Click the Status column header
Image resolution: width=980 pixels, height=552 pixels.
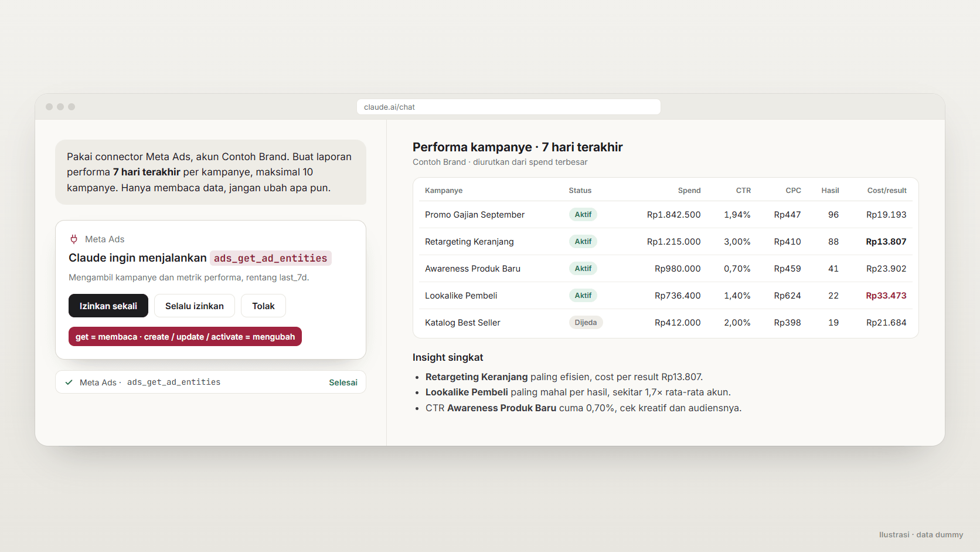(580, 191)
